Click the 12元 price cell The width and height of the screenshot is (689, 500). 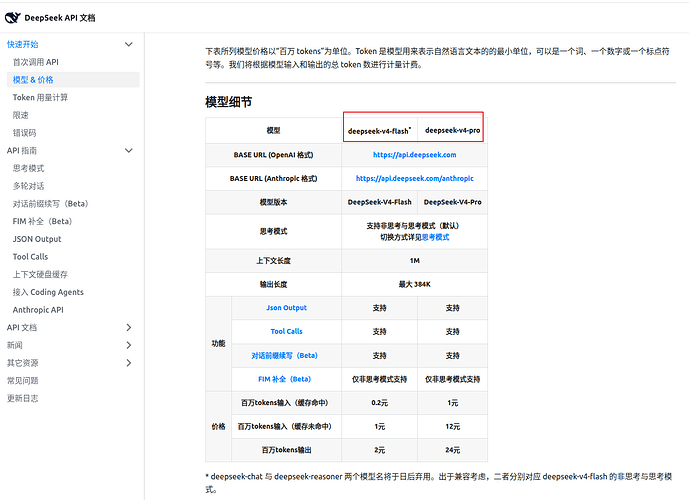coord(452,426)
